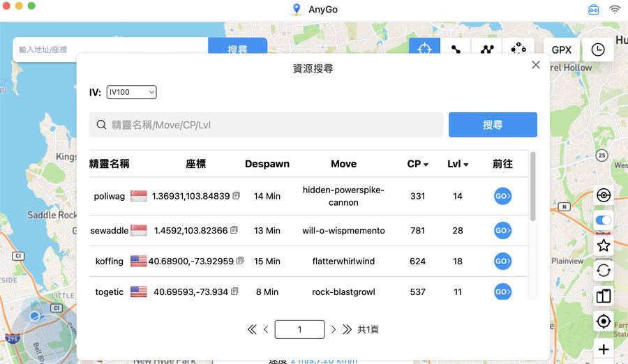Viewport: 628px width, 364px height.
Task: Go to the next results page
Action: coord(334,329)
